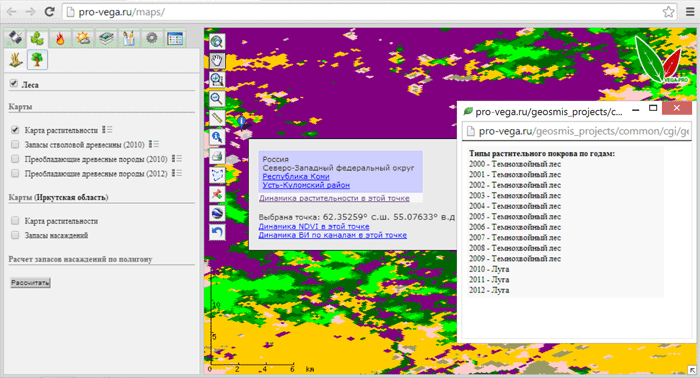Uncheck Карта растительности layer checkbox

[15, 130]
